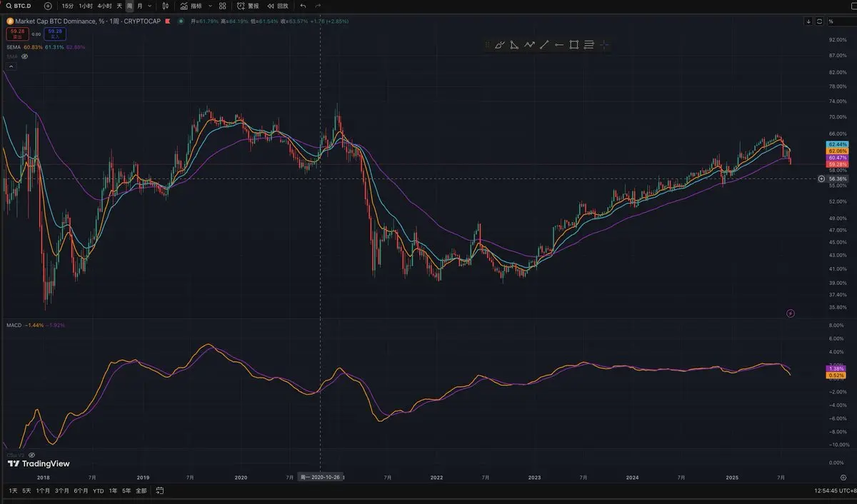
Task: Click the blue 59.28 buy button
Action: click(x=55, y=34)
